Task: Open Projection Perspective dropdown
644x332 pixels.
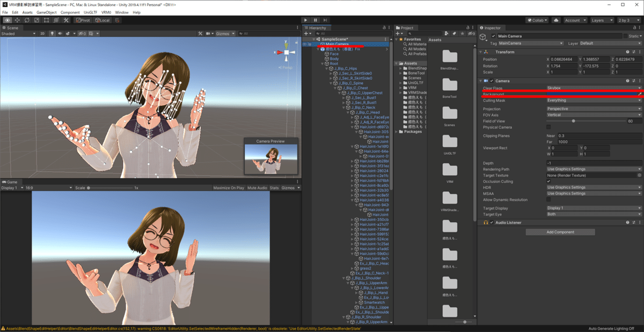Action: (x=594, y=109)
